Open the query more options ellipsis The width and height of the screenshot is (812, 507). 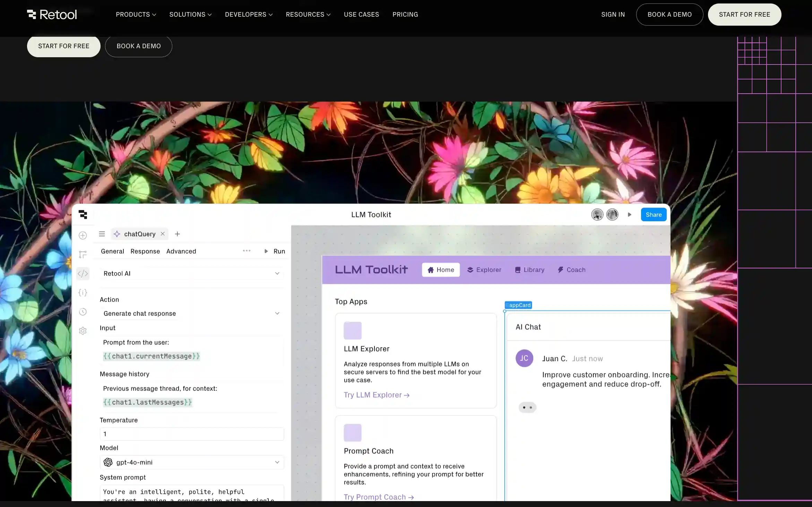247,251
